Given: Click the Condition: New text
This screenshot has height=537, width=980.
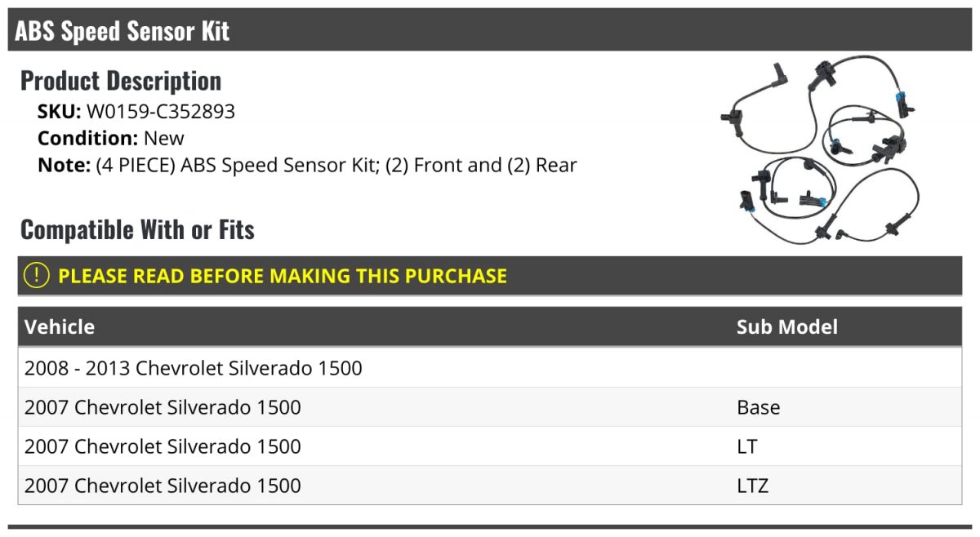Looking at the screenshot, I should (111, 139).
